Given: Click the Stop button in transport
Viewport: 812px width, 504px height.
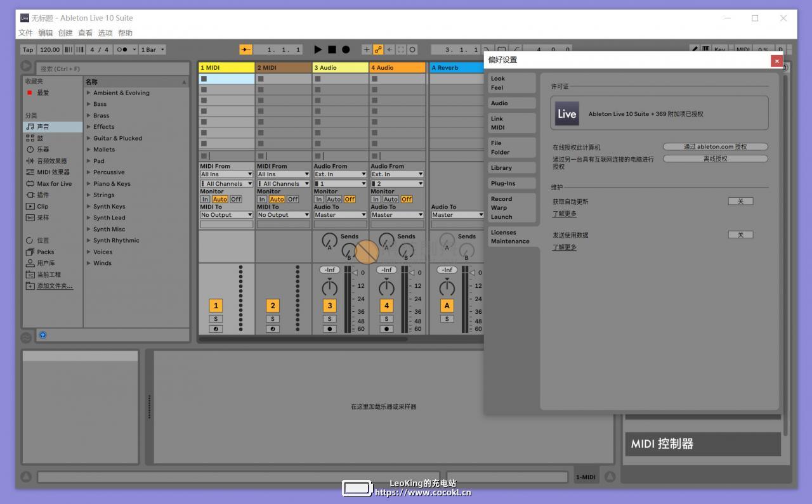Looking at the screenshot, I should [x=332, y=49].
